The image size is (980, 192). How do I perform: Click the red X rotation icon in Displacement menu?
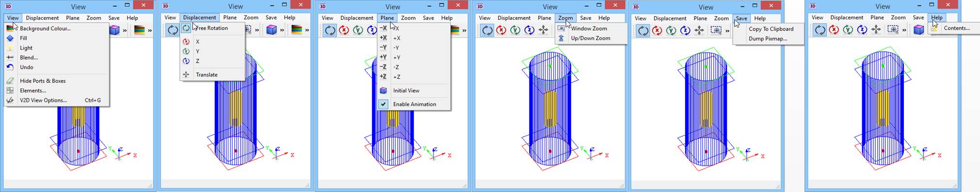click(x=186, y=41)
